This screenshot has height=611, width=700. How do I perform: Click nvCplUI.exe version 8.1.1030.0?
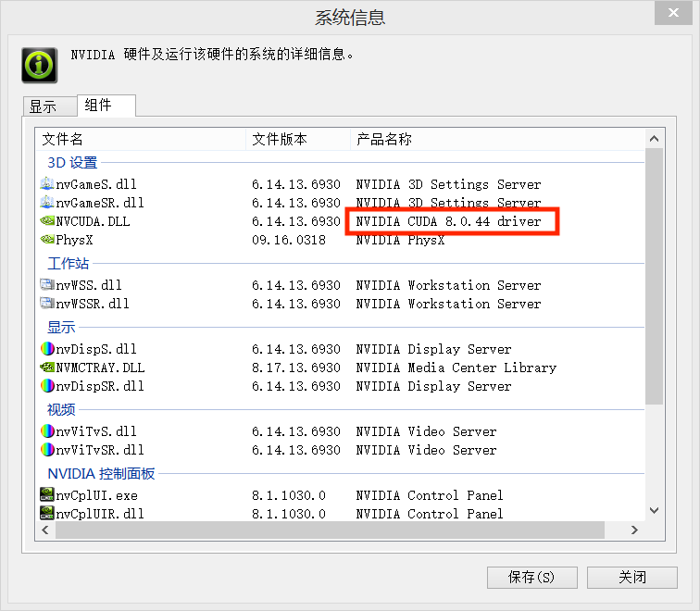pos(289,495)
